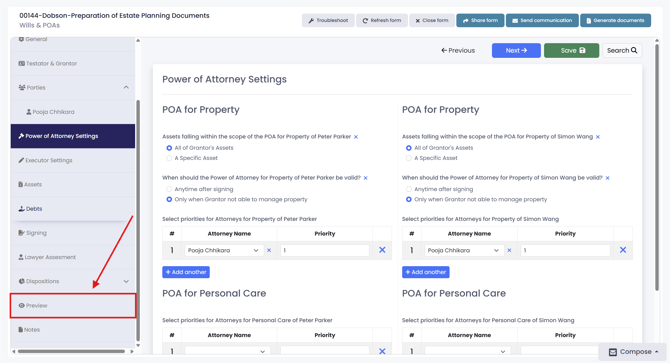This screenshot has width=670, height=363.
Task: Open Parties section in sidebar
Action: pyautogui.click(x=73, y=88)
